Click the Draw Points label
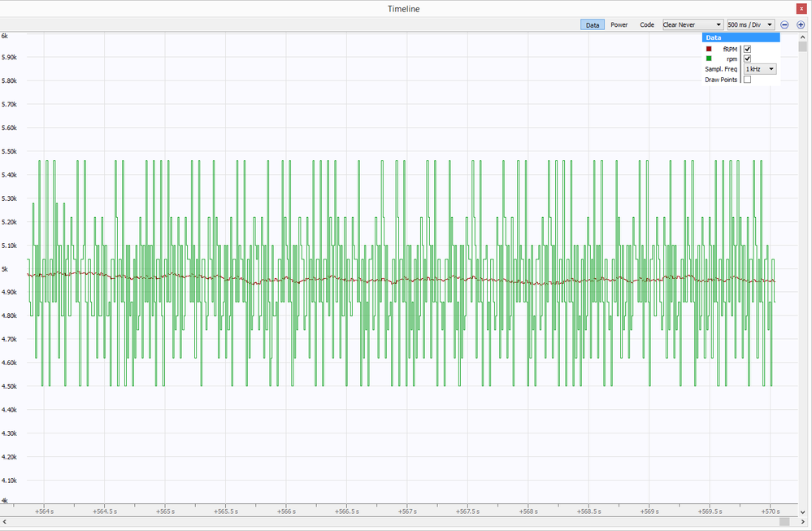 (x=721, y=79)
